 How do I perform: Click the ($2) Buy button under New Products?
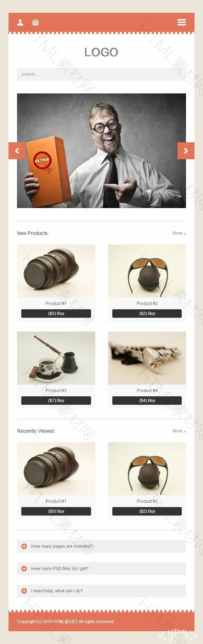pyautogui.click(x=147, y=314)
